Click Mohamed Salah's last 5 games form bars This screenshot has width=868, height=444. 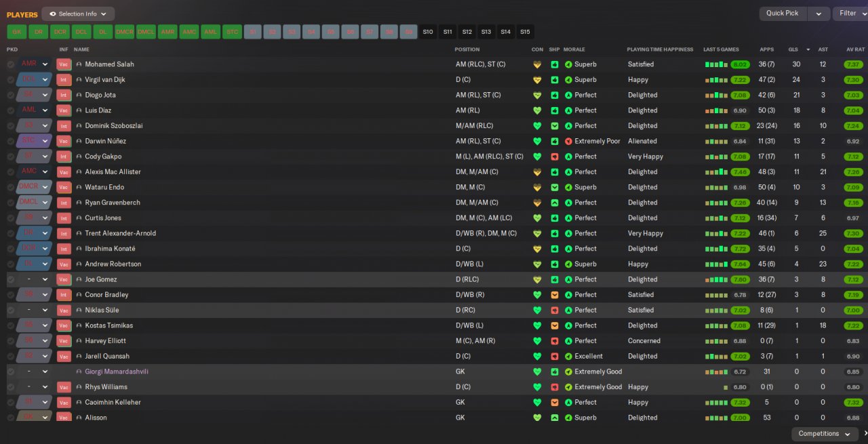point(716,64)
